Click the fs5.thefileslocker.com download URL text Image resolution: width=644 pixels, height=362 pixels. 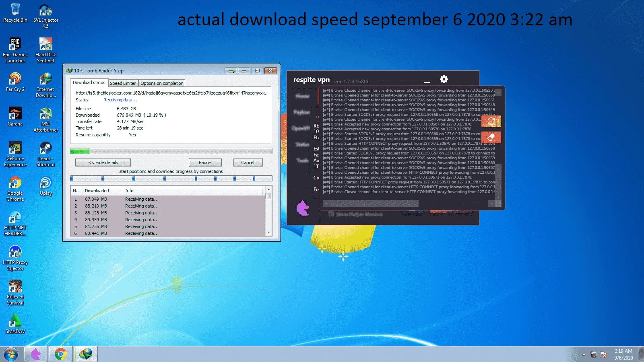pos(171,93)
